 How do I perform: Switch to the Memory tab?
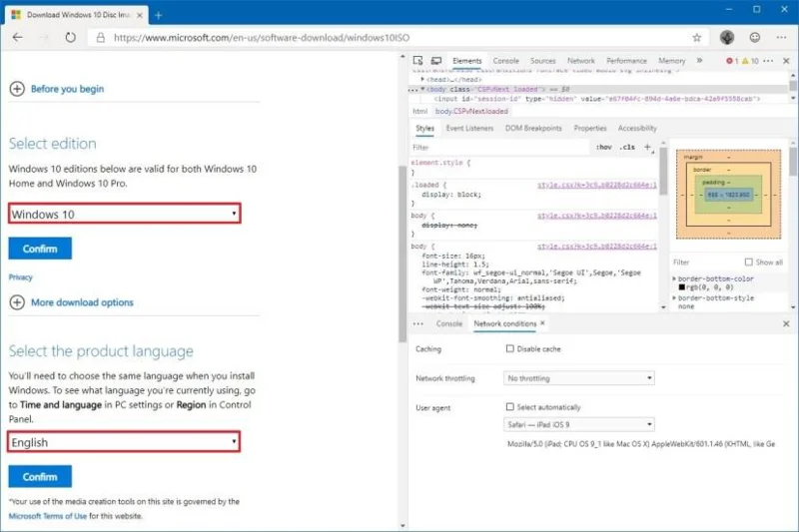click(x=671, y=61)
